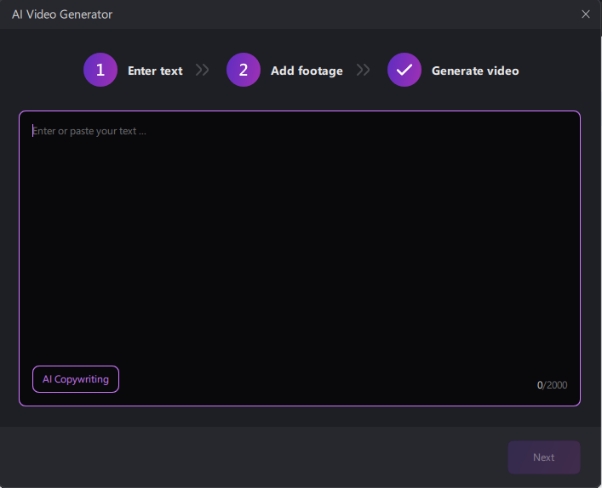This screenshot has height=488, width=602.
Task: Select the Enter text step label
Action: 155,71
